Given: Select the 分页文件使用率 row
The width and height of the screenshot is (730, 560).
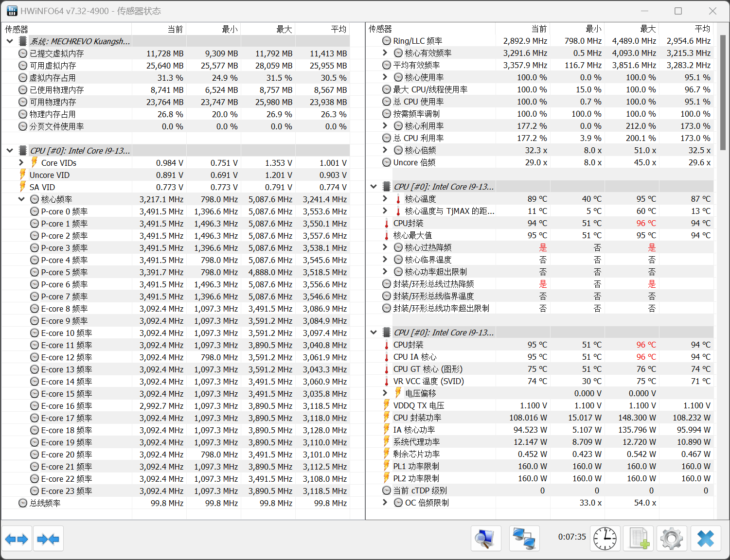Looking at the screenshot, I should point(176,126).
